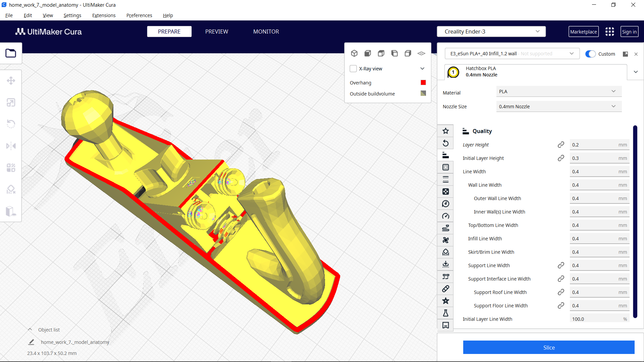
Task: Edit the Layer Height value field
Action: coord(599,144)
